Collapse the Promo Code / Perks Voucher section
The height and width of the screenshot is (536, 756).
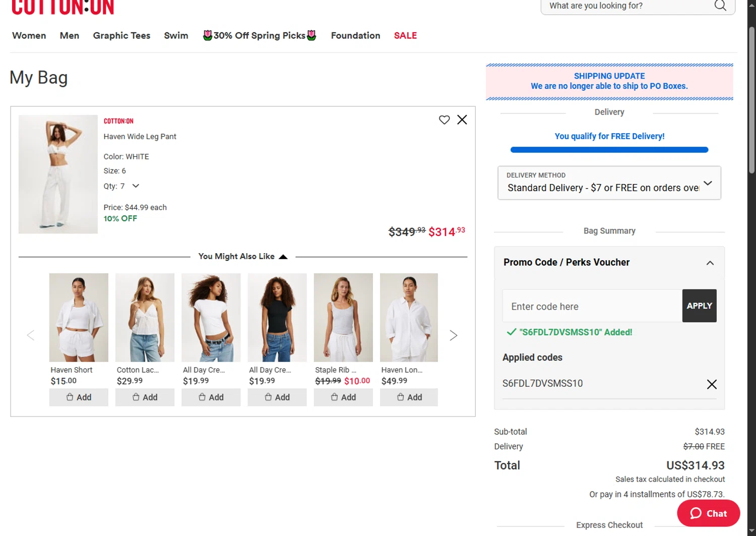pyautogui.click(x=710, y=263)
